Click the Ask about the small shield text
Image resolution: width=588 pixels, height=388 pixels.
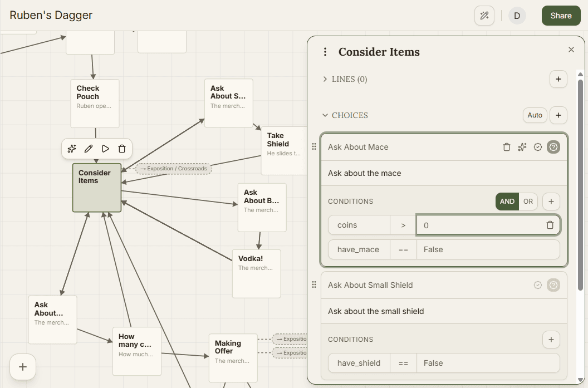click(376, 311)
